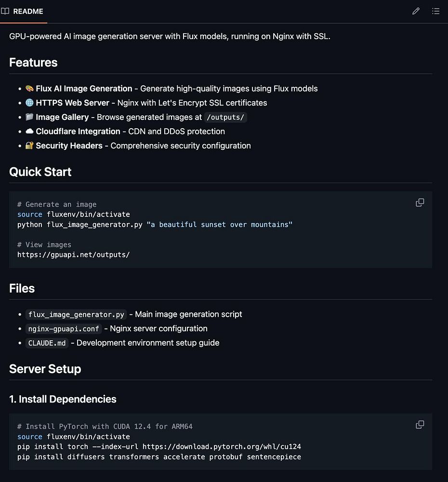Click the pencil icon to edit README
Screen dimensions: 448x482
[416, 11]
